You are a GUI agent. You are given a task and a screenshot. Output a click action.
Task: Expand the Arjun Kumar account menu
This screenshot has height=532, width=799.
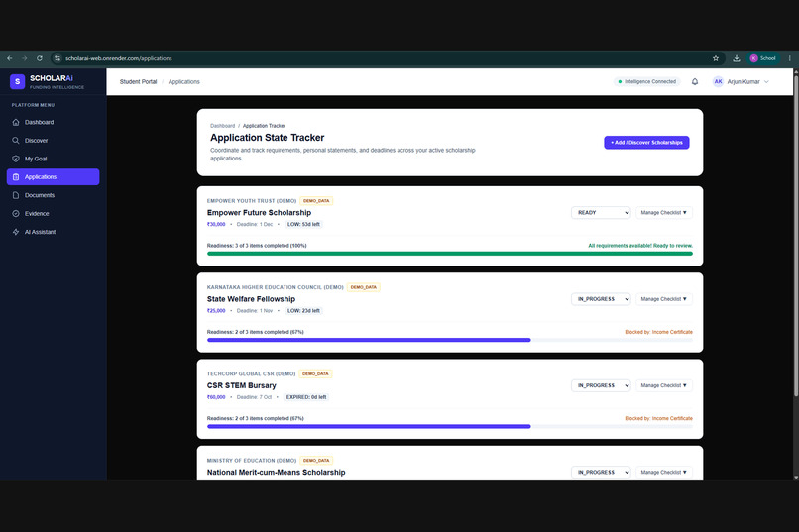pyautogui.click(x=741, y=82)
